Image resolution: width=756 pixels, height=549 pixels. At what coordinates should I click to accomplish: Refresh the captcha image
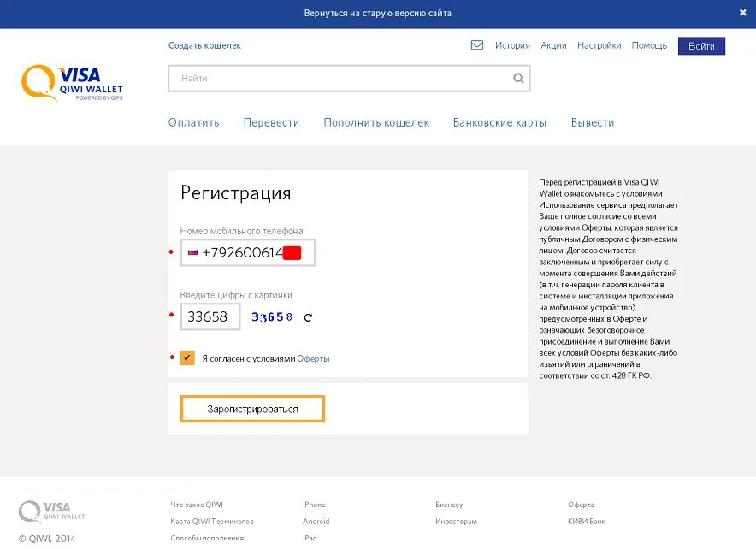308,317
